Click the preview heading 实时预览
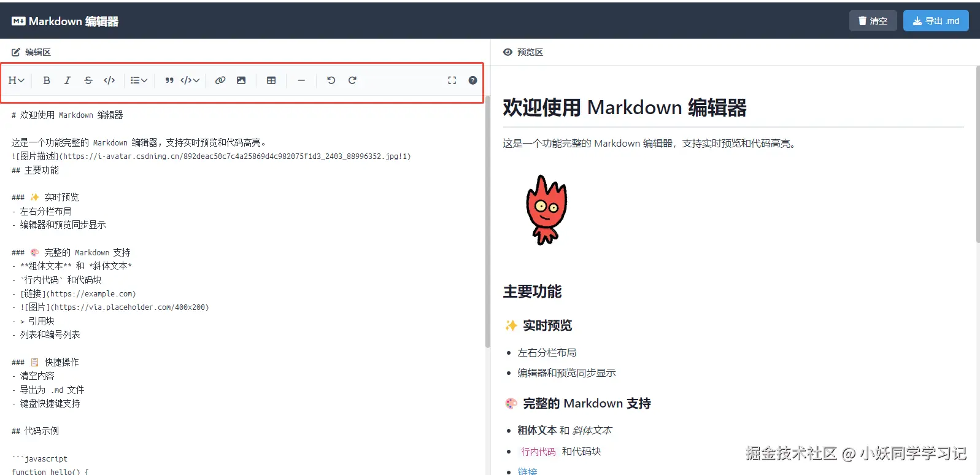 pyautogui.click(x=538, y=325)
